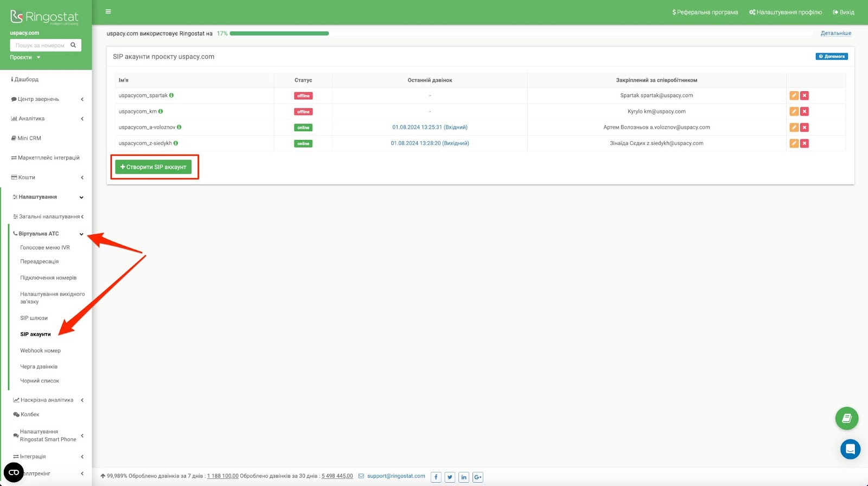Collapse Налаштування section
The height and width of the screenshot is (486, 868).
47,197
